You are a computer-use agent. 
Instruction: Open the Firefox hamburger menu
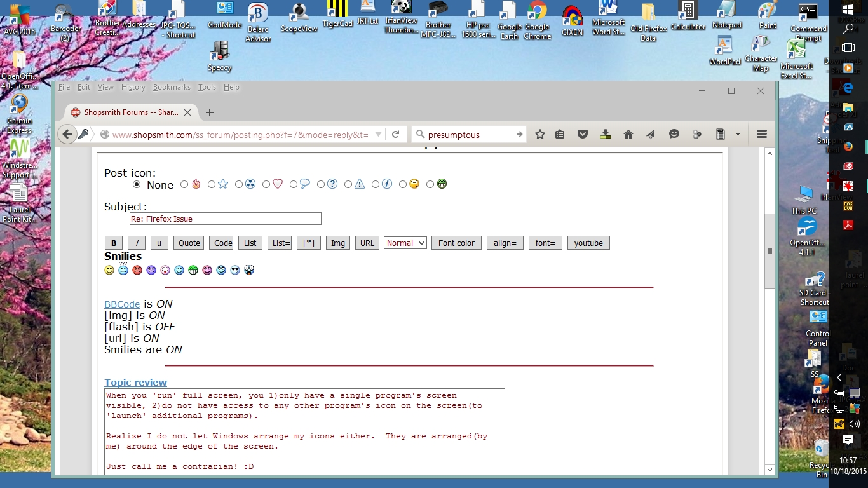pyautogui.click(x=762, y=134)
